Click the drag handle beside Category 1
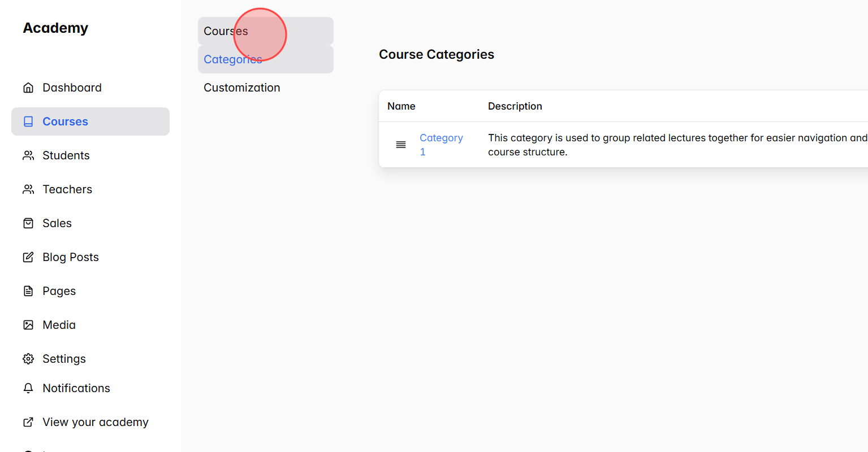The image size is (868, 452). click(401, 145)
